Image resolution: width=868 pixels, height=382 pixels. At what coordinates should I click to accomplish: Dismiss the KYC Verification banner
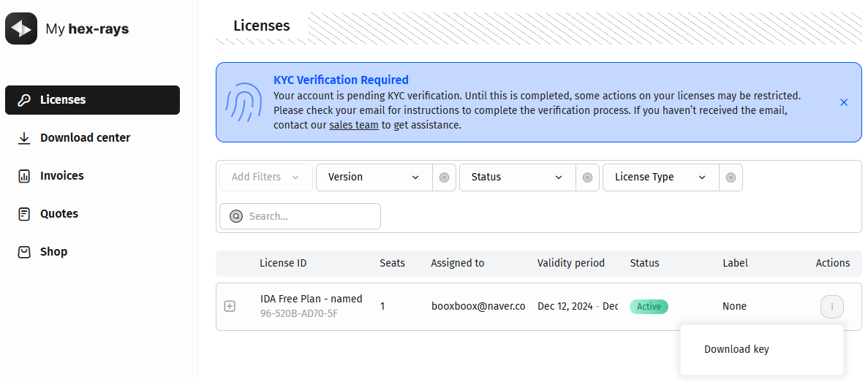pyautogui.click(x=844, y=102)
